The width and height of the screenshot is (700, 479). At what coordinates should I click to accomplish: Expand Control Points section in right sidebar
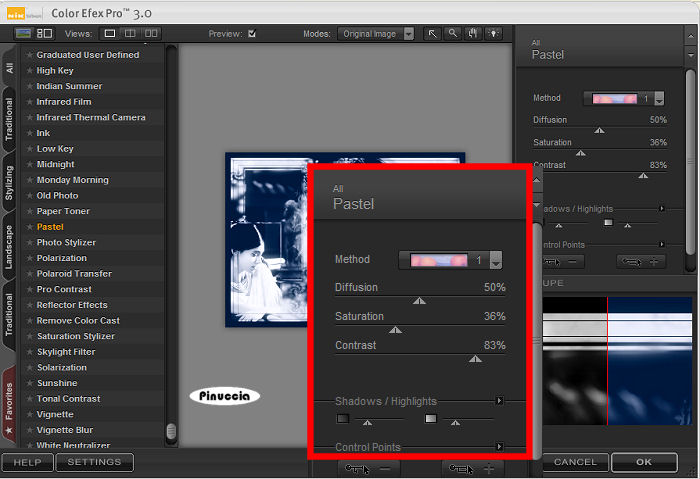click(662, 244)
